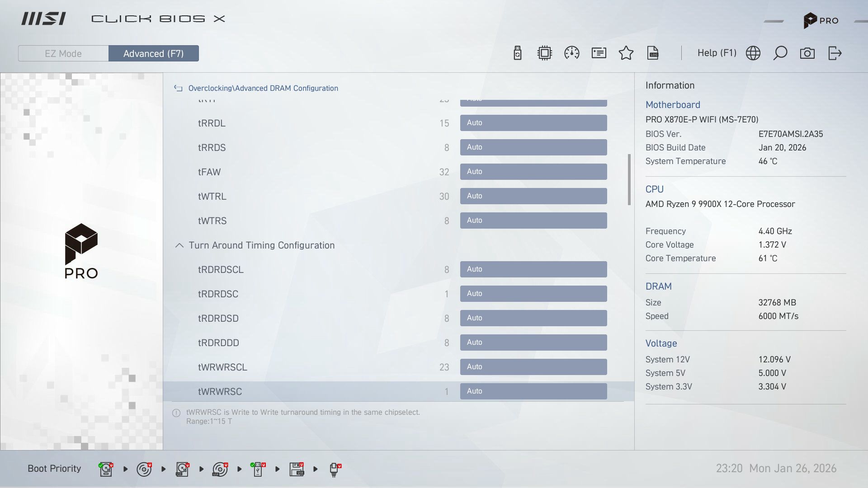Open the tFAW Auto dropdown
The image size is (868, 488).
[533, 171]
